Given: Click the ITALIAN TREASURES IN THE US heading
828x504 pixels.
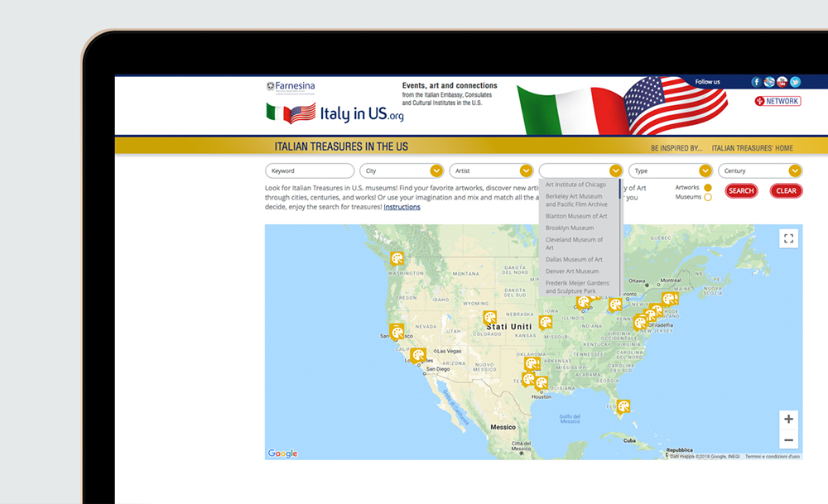Looking at the screenshot, I should (341, 146).
